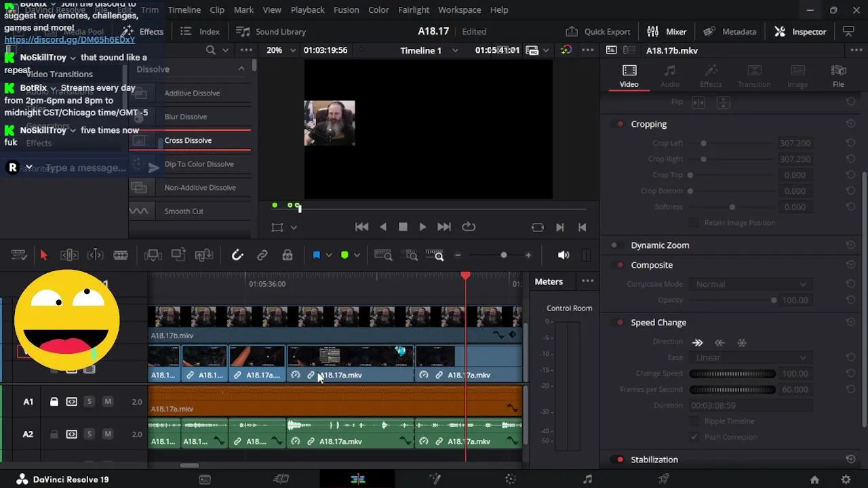Set Speed Change direction to reverse
The image size is (868, 488).
click(x=720, y=342)
